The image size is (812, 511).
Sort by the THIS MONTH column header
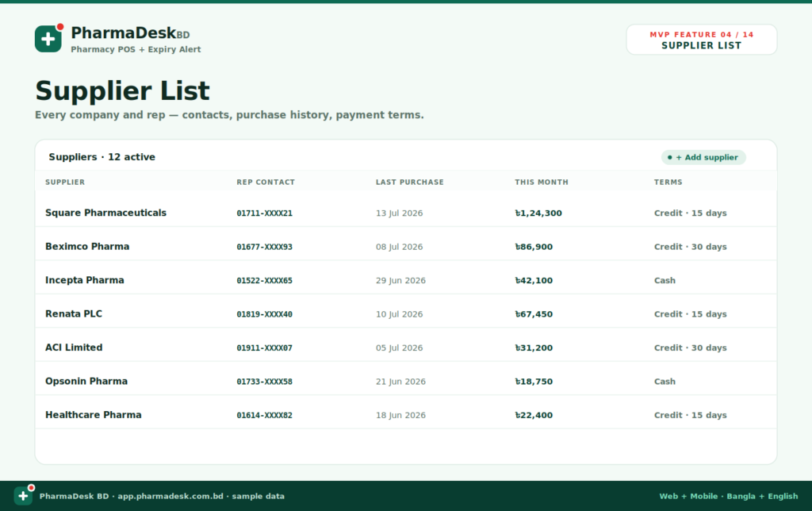coord(541,182)
